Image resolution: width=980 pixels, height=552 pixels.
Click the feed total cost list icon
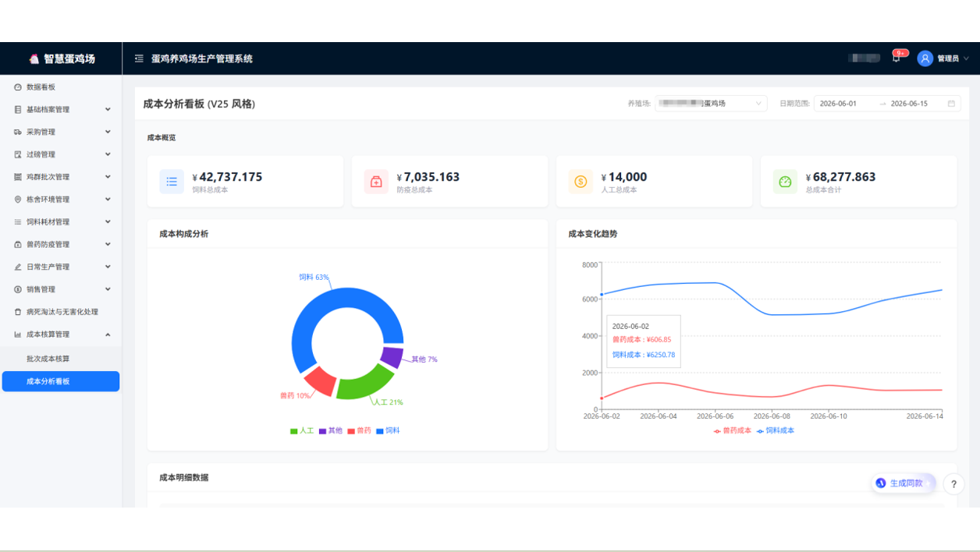click(172, 182)
